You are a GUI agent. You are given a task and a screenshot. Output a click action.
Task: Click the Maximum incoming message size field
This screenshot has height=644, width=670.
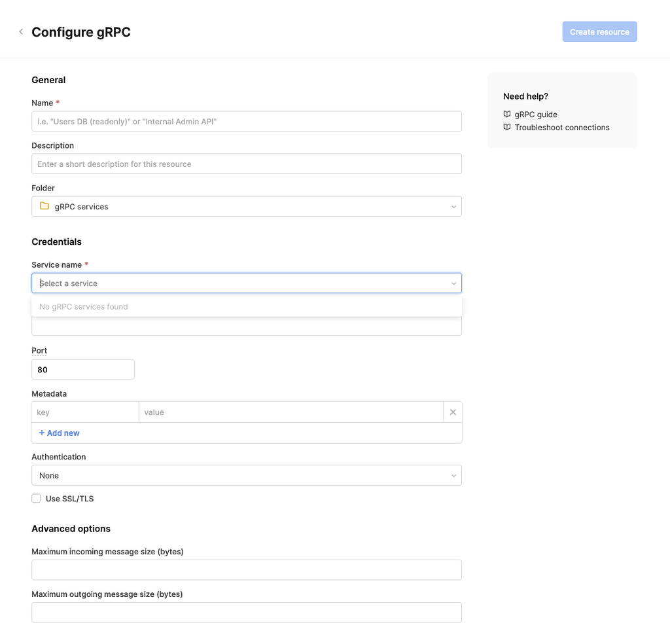point(247,569)
